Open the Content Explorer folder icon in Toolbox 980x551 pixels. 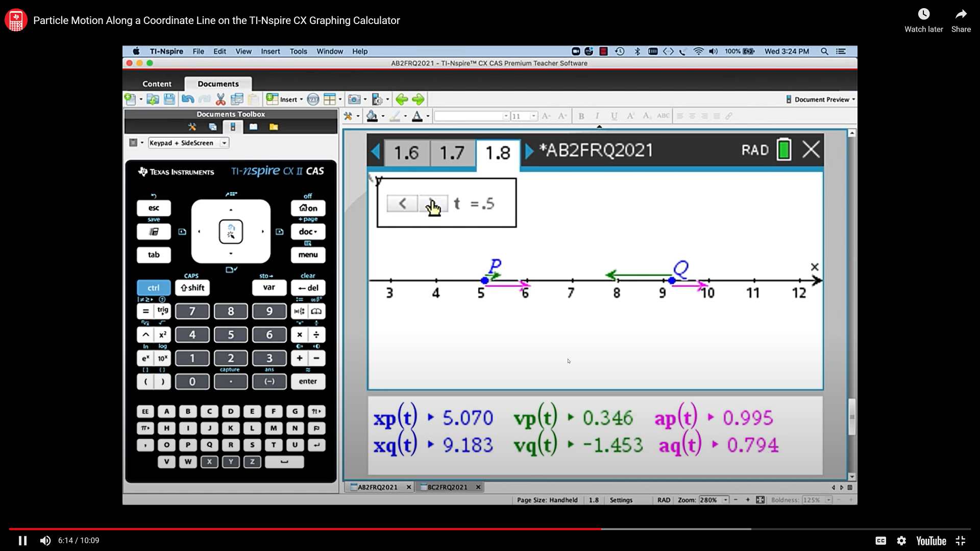click(274, 127)
